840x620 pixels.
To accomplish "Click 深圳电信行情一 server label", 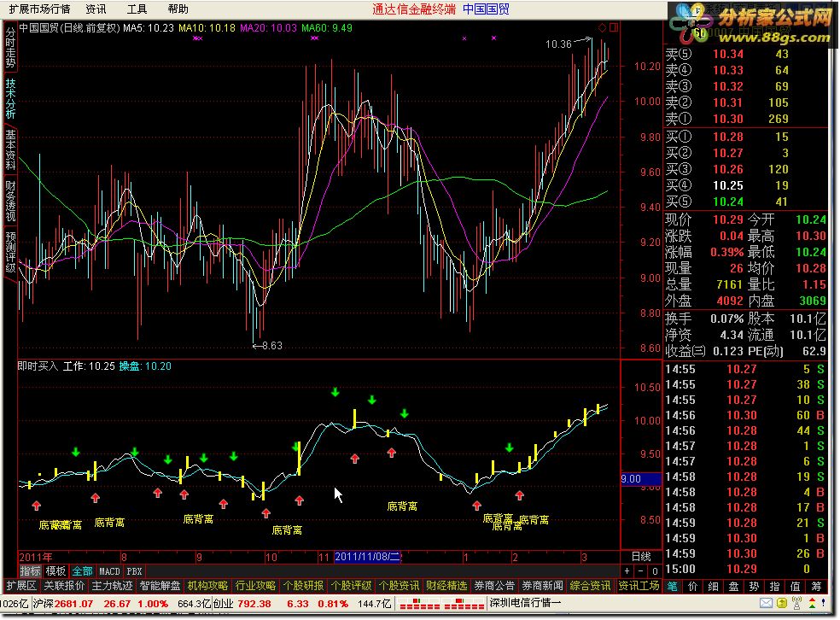I will [x=525, y=604].
